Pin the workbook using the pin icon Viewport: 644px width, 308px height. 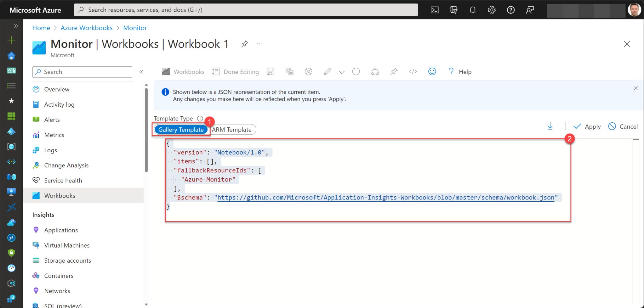(394, 72)
